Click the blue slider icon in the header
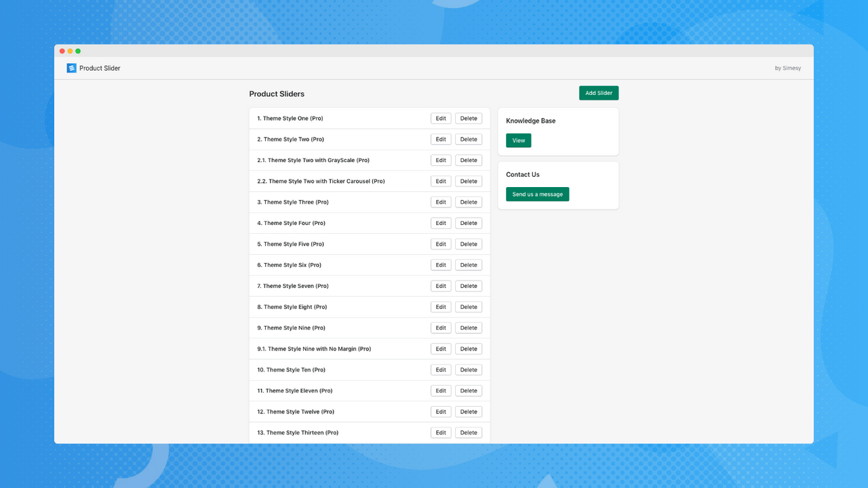Image resolution: width=868 pixels, height=488 pixels. [71, 68]
